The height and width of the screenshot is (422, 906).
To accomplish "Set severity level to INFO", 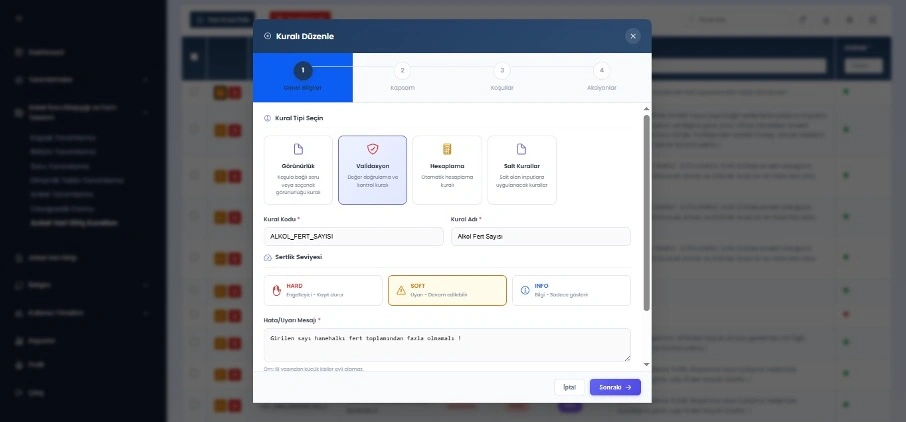I will point(571,290).
